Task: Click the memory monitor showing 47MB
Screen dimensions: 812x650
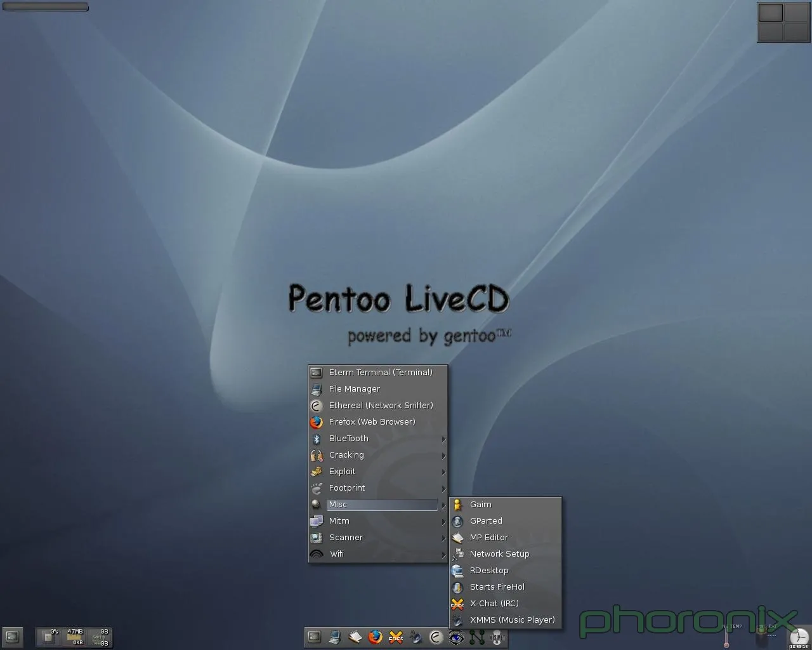Action: (x=74, y=637)
